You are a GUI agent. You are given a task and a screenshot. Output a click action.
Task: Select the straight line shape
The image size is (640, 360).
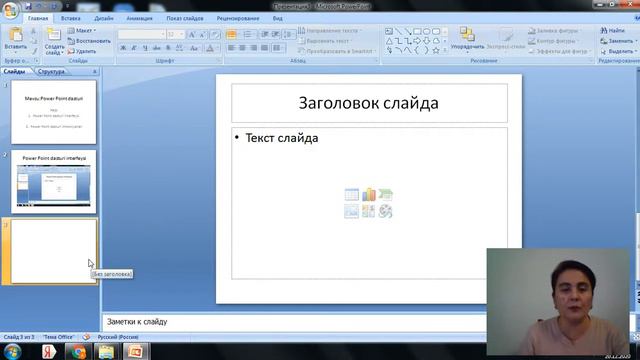click(398, 31)
